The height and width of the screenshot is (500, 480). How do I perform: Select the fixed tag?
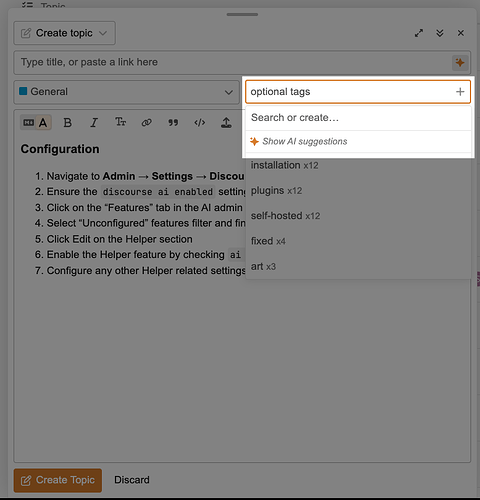pyautogui.click(x=358, y=241)
